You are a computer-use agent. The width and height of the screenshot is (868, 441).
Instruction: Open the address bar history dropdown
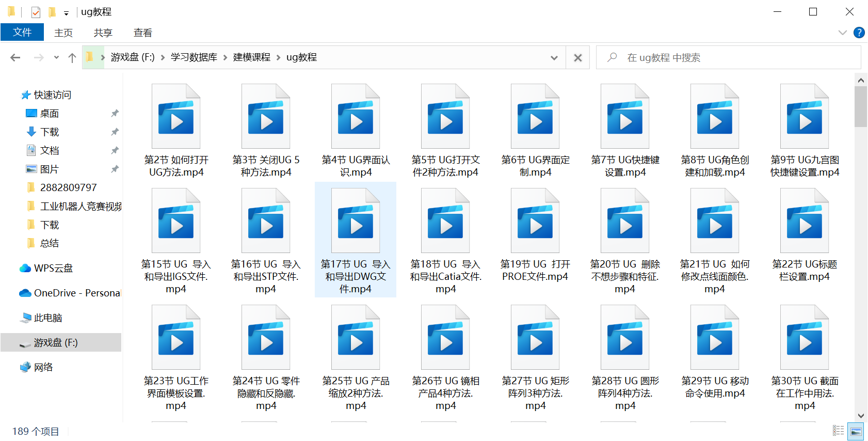click(554, 58)
